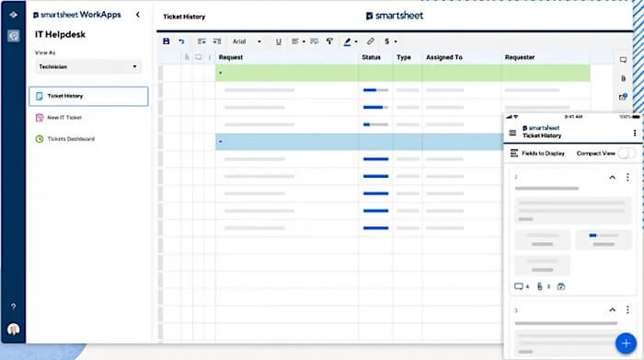The width and height of the screenshot is (644, 360).
Task: Click the Tickets Dashboard gauge icon
Action: pyautogui.click(x=40, y=139)
